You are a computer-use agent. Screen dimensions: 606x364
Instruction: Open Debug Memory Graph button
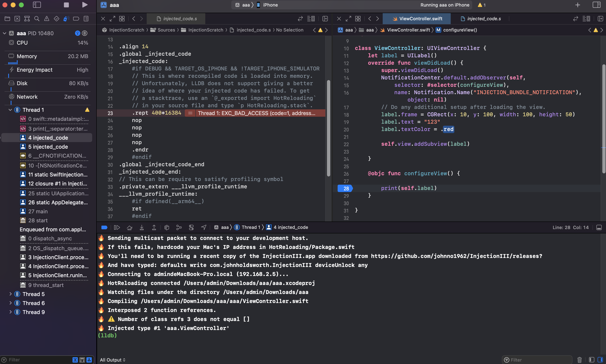pyautogui.click(x=179, y=227)
